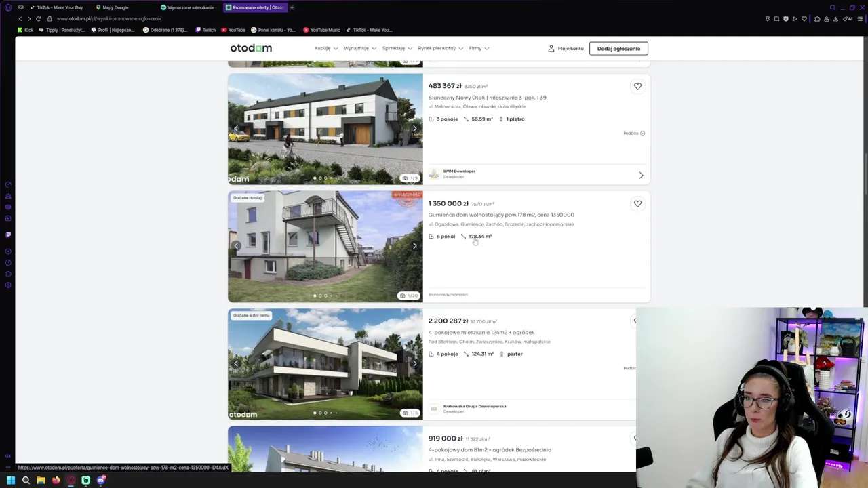The image size is (868, 488).
Task: Go to the otodom logo homepage
Action: click(x=251, y=48)
